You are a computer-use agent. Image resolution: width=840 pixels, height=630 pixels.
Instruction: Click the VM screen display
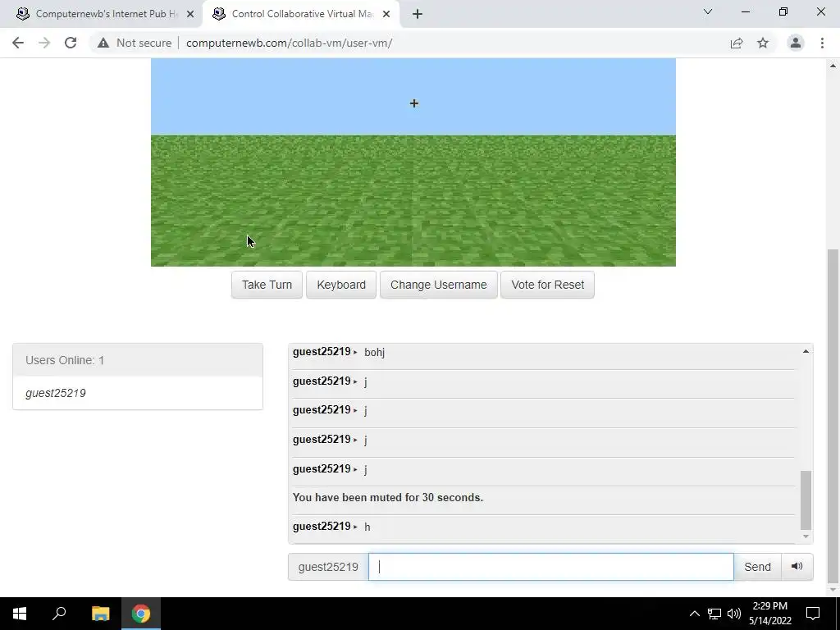point(413,162)
